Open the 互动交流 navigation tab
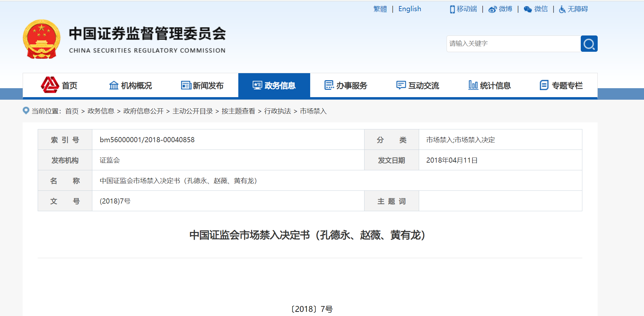644x316 pixels. coord(418,85)
